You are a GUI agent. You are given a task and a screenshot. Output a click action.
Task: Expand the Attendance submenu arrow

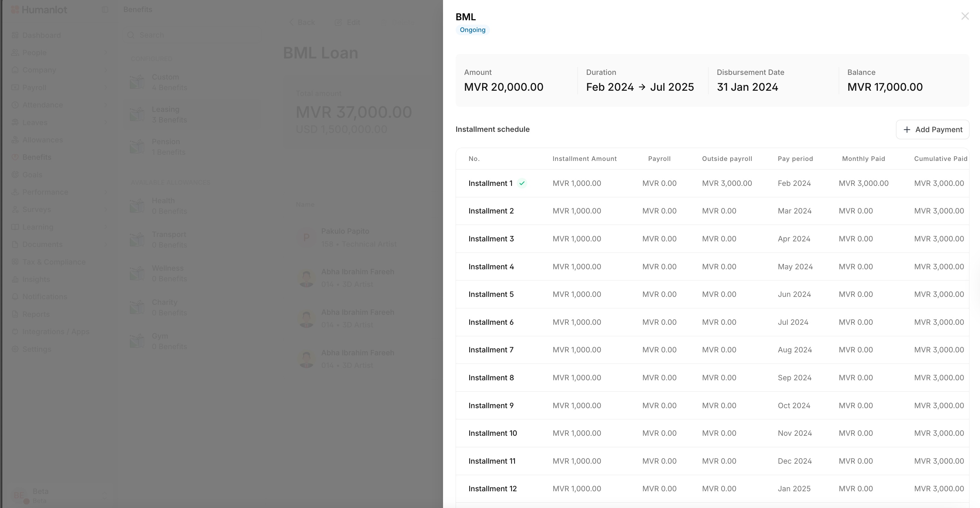point(106,105)
